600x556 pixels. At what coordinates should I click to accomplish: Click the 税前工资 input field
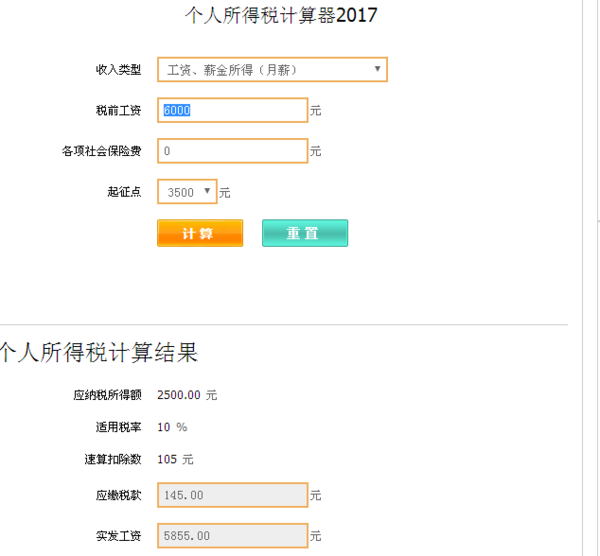[232, 110]
